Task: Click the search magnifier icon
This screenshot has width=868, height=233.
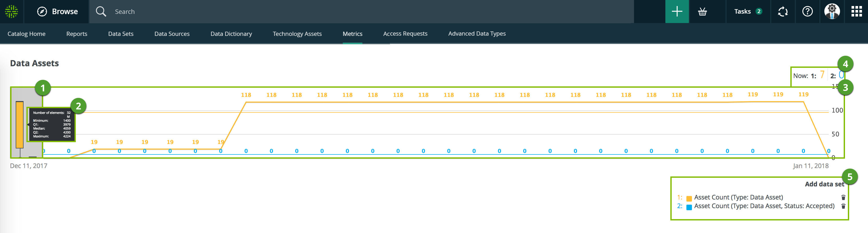Action: [101, 12]
